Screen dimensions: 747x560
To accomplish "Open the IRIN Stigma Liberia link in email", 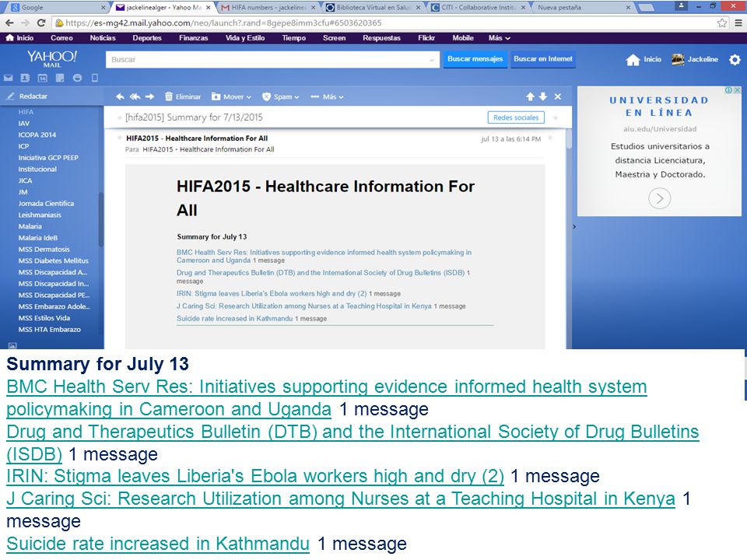I will pos(272,294).
